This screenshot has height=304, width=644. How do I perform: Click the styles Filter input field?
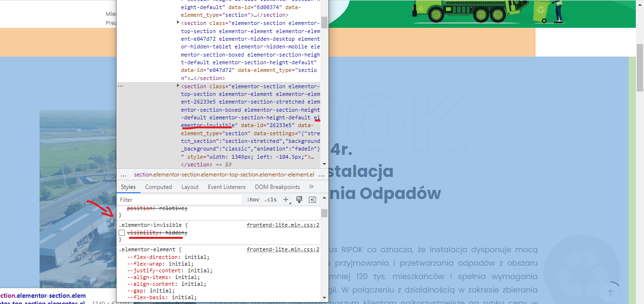point(181,199)
